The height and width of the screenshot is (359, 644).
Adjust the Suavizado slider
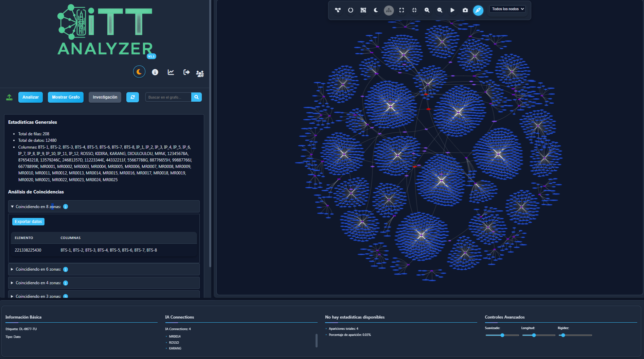(502, 335)
